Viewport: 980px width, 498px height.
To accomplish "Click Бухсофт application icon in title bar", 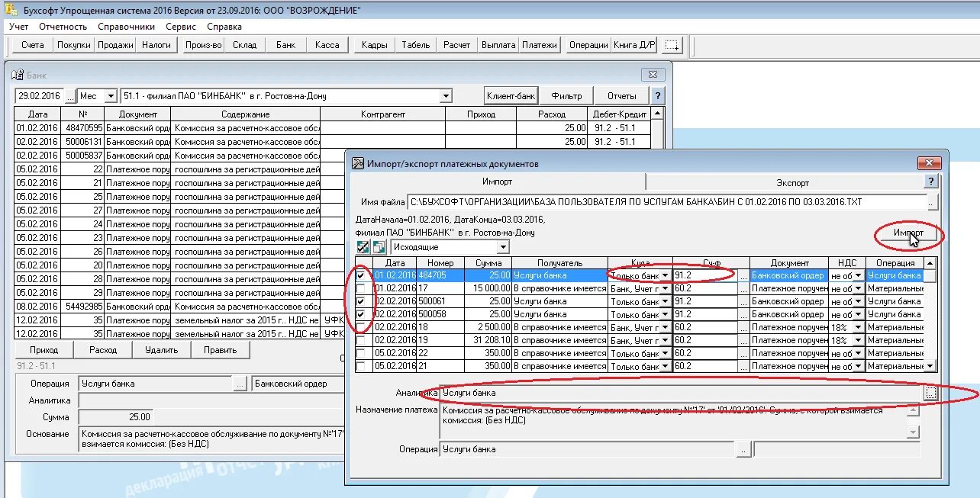I will tap(11, 10).
